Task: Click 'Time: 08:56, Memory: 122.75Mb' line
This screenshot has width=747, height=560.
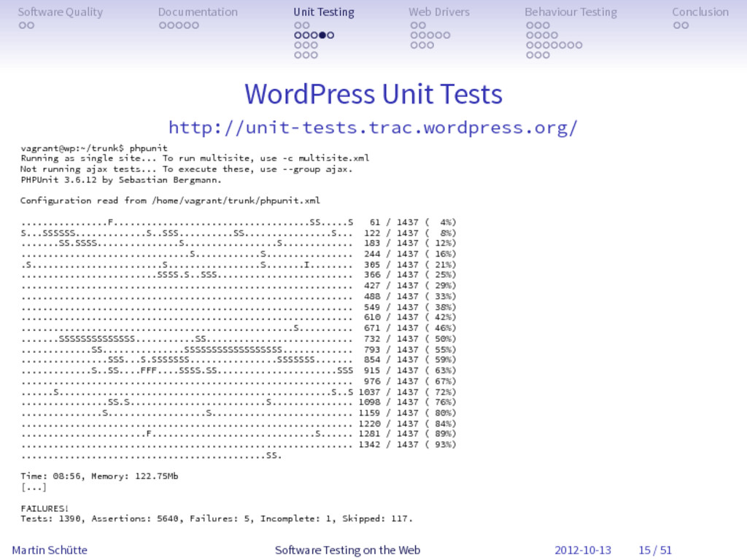Action: click(99, 476)
